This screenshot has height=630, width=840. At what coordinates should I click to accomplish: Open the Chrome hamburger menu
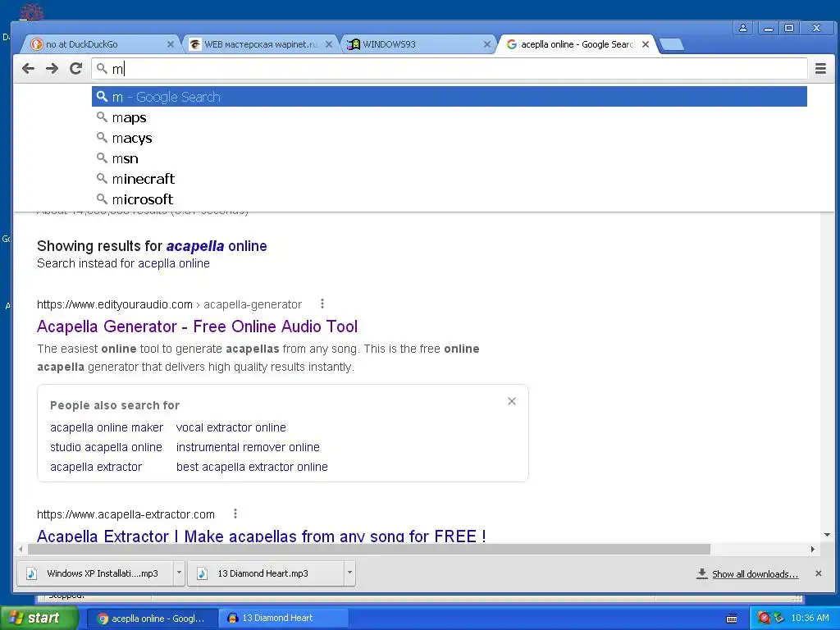[x=820, y=69]
